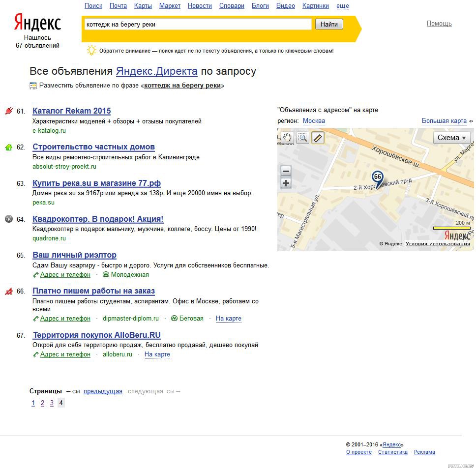Viewport: 476px width, 470px height.
Task: Open the 'Картинки' service tab
Action: (x=315, y=6)
